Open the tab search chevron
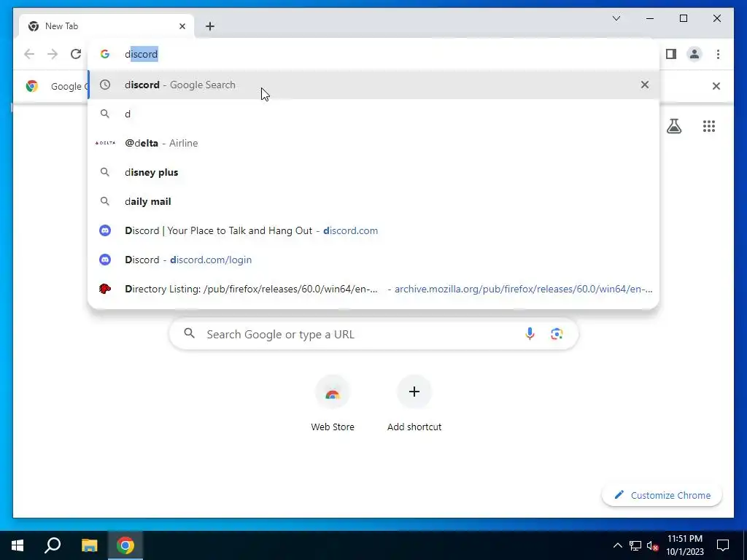This screenshot has width=747, height=560. click(x=616, y=18)
